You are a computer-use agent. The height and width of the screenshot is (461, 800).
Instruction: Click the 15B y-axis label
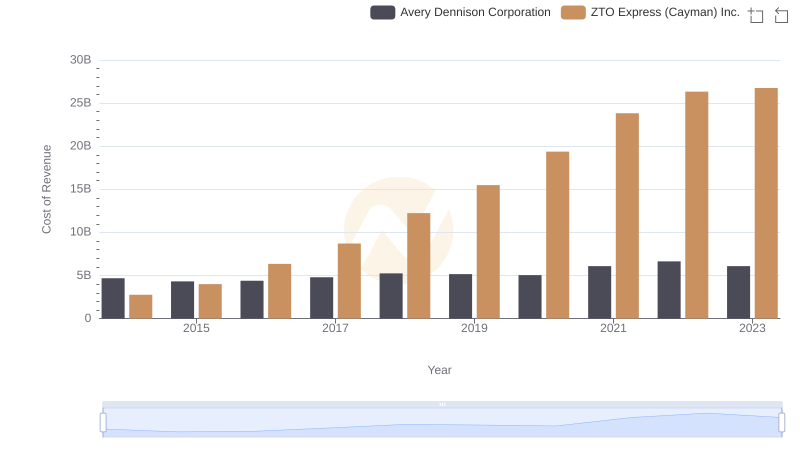81,189
